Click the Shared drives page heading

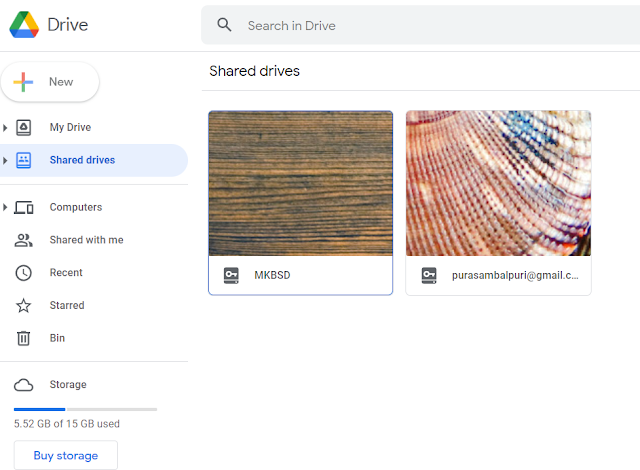[254, 71]
